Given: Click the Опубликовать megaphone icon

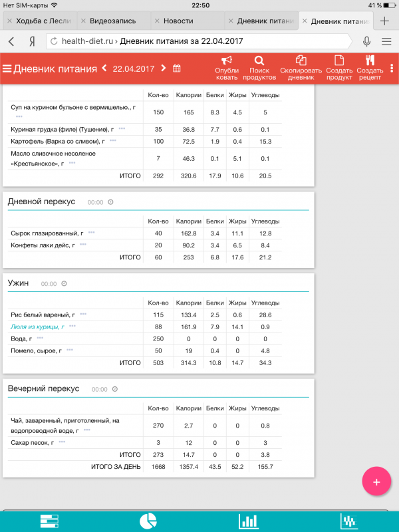Looking at the screenshot, I should [227, 61].
